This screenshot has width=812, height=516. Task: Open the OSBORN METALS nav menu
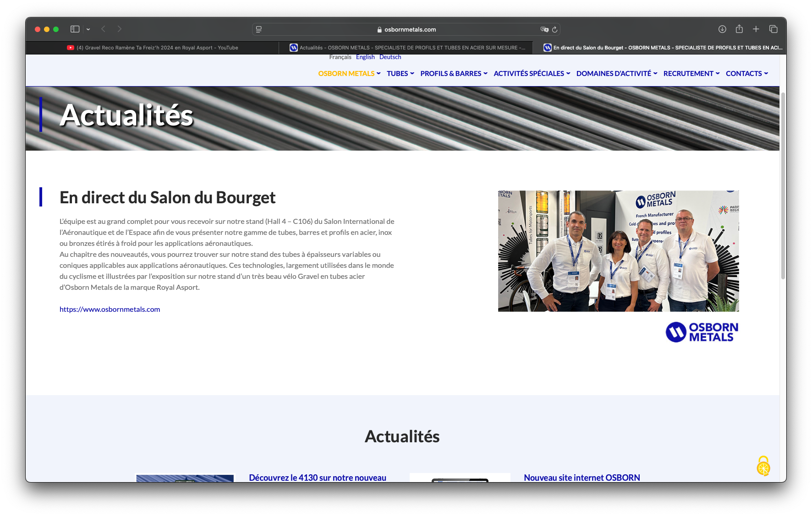coord(346,73)
